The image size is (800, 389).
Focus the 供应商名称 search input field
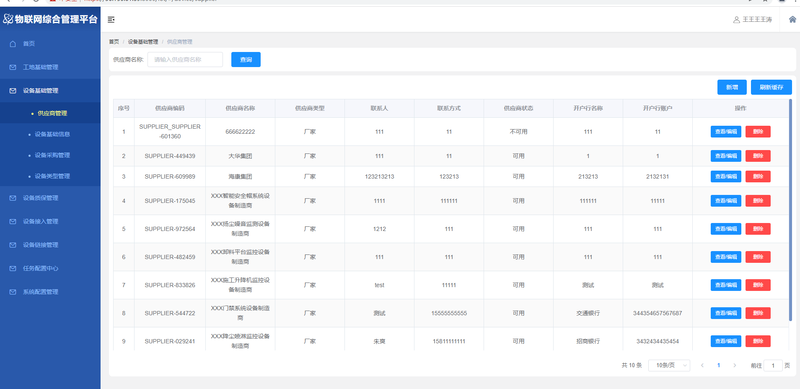click(x=185, y=60)
